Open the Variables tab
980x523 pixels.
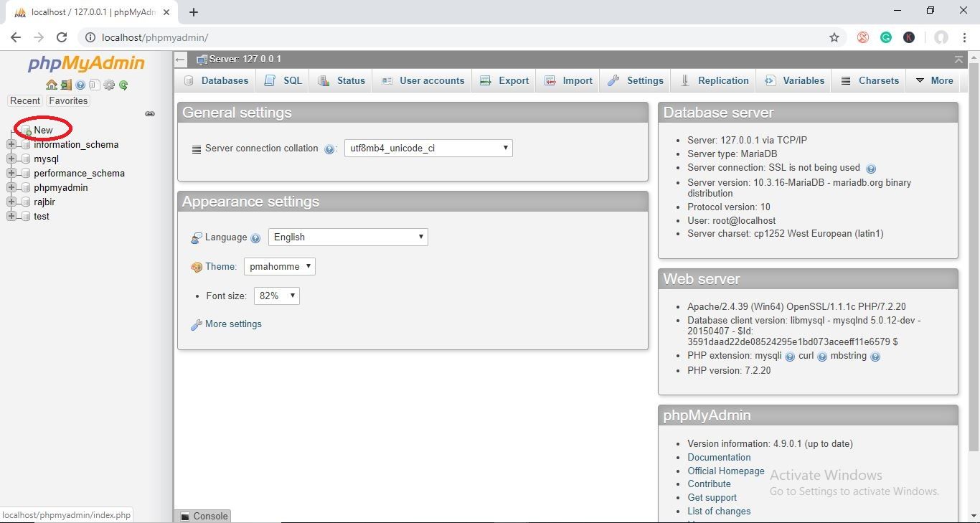[795, 80]
